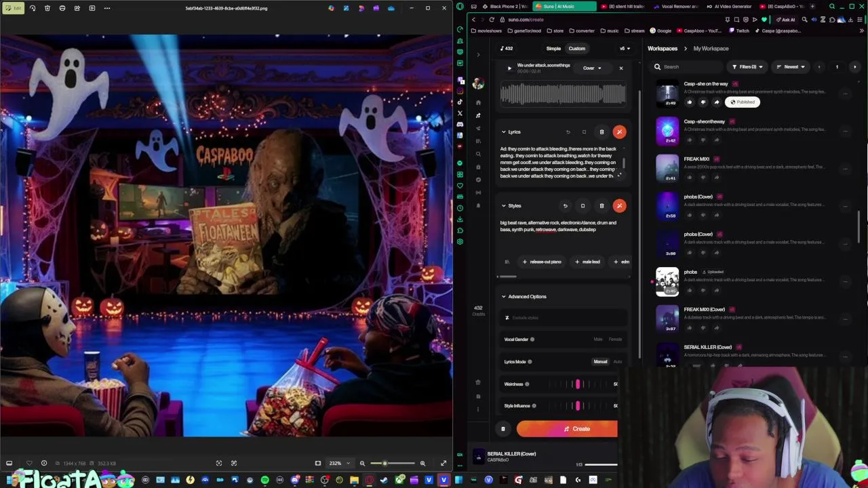The width and height of the screenshot is (868, 488).
Task: Play the uploaded 'We under attack' clip
Action: click(x=509, y=68)
